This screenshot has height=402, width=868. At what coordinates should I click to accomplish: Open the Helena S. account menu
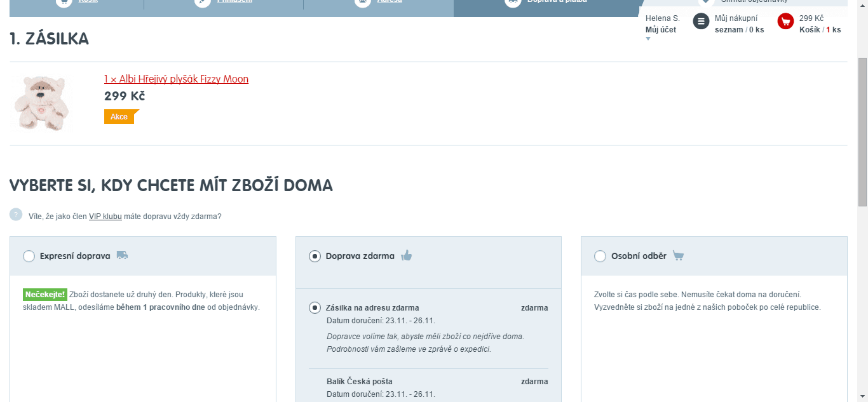662,18
